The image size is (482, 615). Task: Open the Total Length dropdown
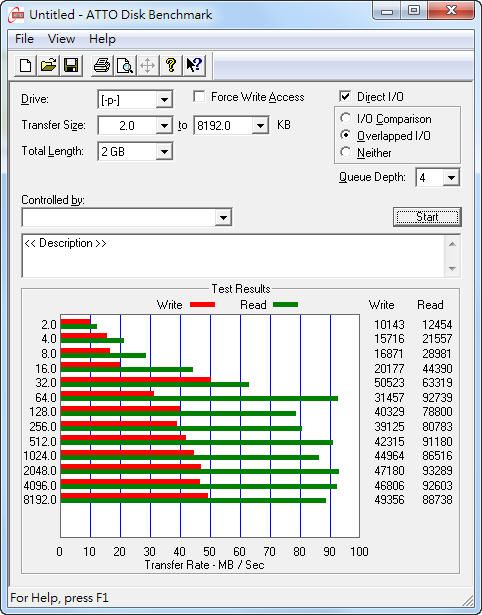click(x=164, y=151)
